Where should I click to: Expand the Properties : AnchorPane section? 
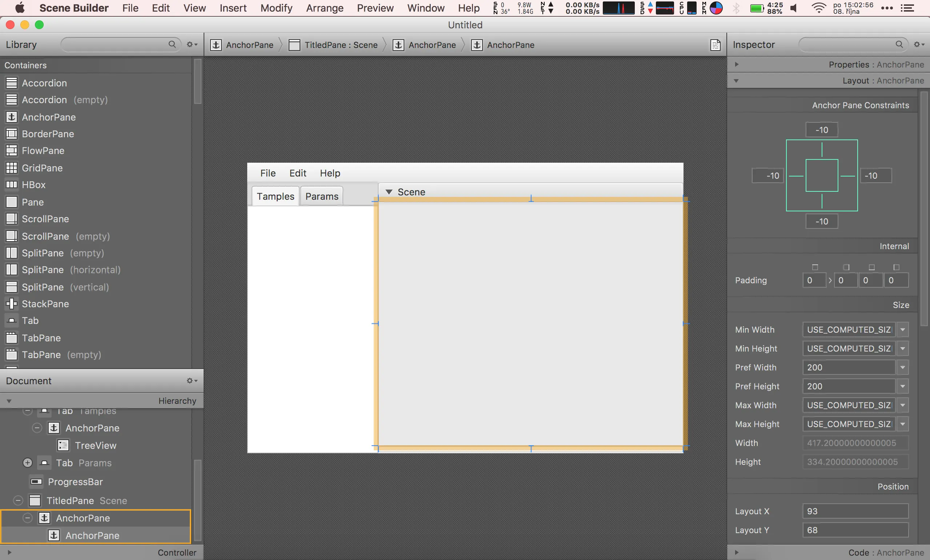coord(736,65)
